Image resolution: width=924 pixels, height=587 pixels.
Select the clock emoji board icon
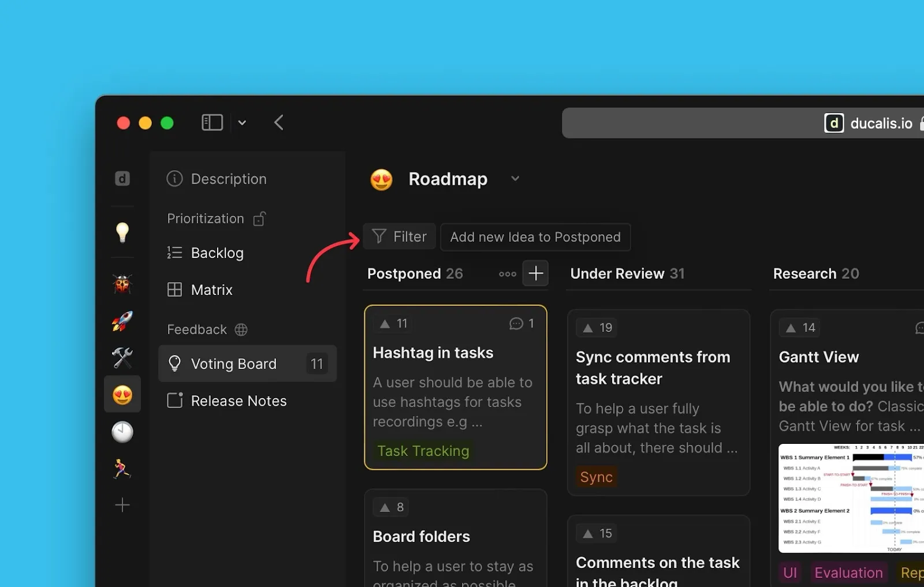pos(122,432)
